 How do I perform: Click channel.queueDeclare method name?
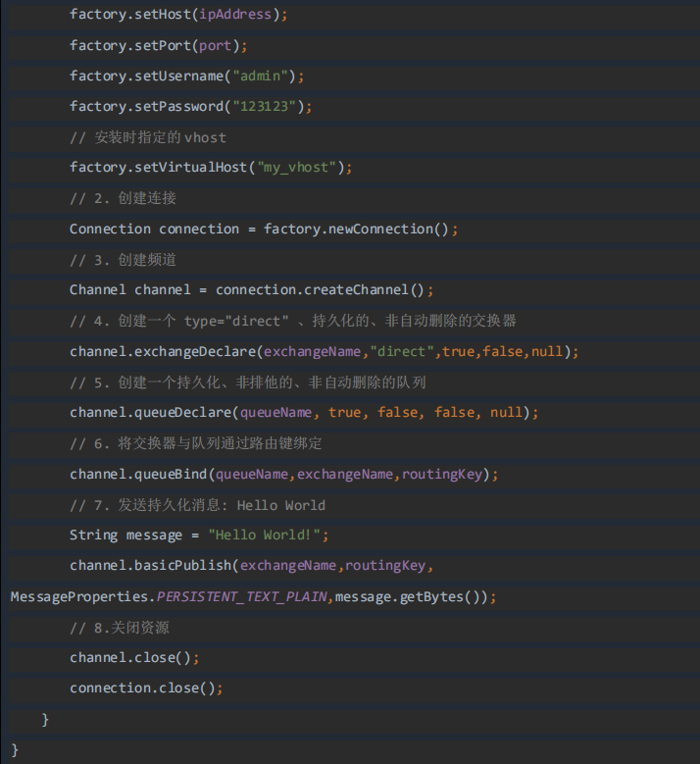coord(151,413)
